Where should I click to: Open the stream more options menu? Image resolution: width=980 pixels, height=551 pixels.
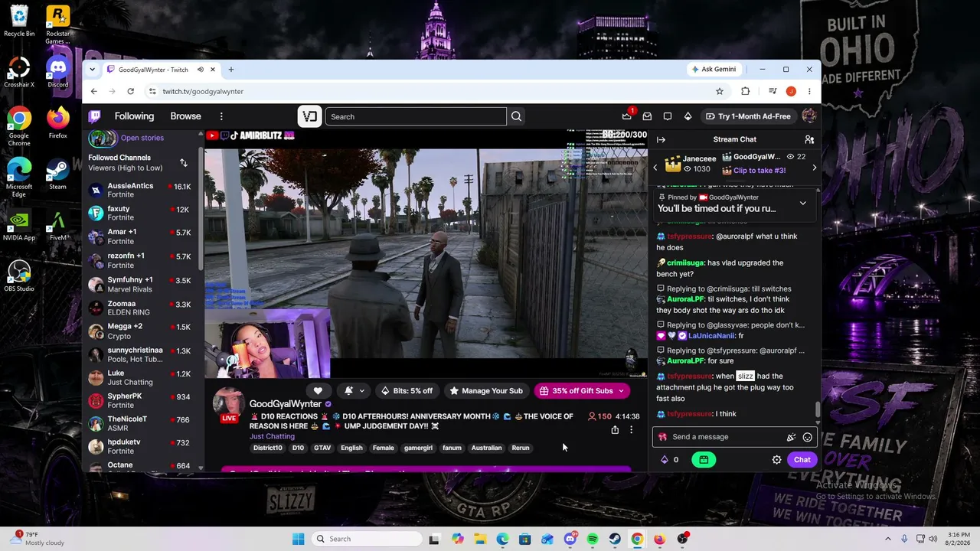(x=631, y=430)
